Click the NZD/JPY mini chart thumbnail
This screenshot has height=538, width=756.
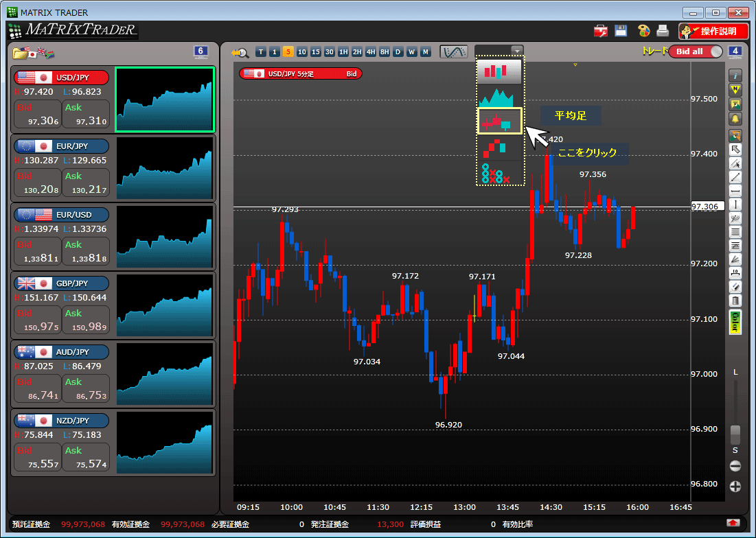pos(165,443)
